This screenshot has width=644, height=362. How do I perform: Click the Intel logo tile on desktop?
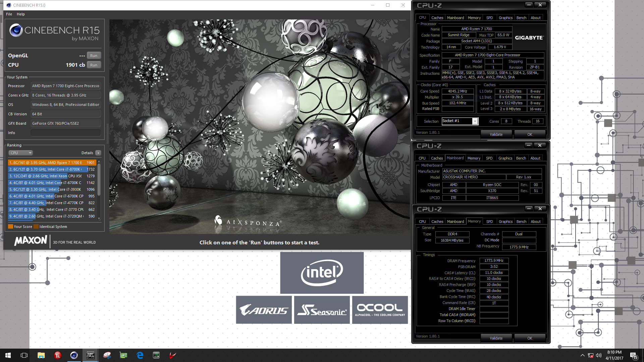tap(322, 273)
